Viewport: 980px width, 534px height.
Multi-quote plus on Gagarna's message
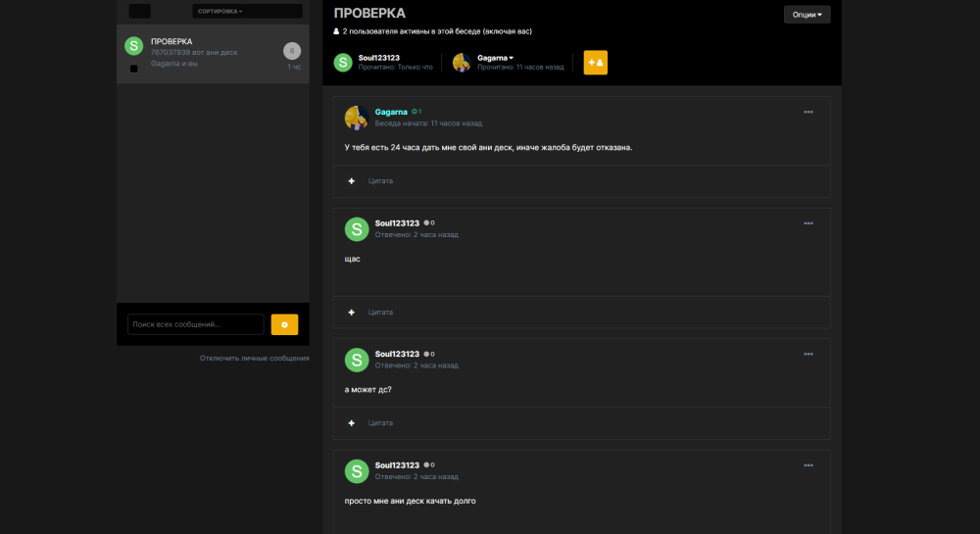click(351, 181)
